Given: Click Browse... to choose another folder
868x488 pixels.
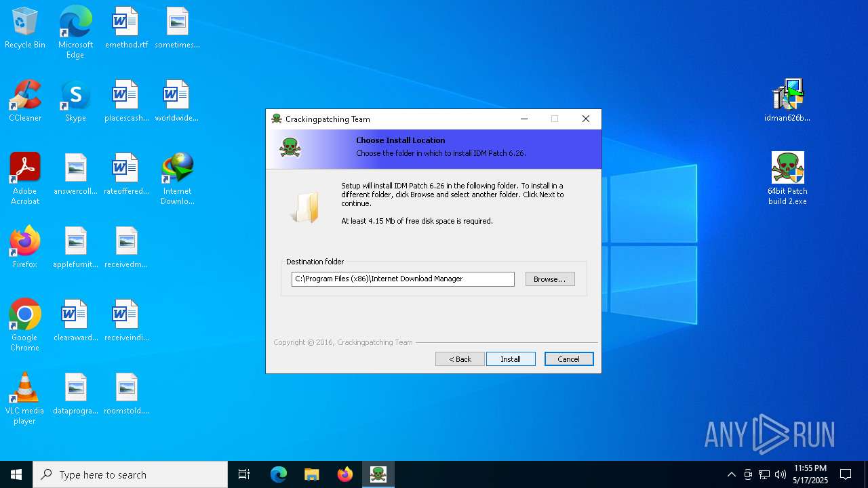Looking at the screenshot, I should pos(550,279).
